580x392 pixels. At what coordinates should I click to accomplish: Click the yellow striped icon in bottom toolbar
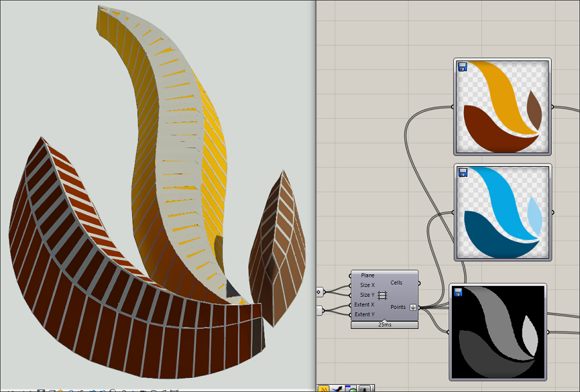pos(324,389)
